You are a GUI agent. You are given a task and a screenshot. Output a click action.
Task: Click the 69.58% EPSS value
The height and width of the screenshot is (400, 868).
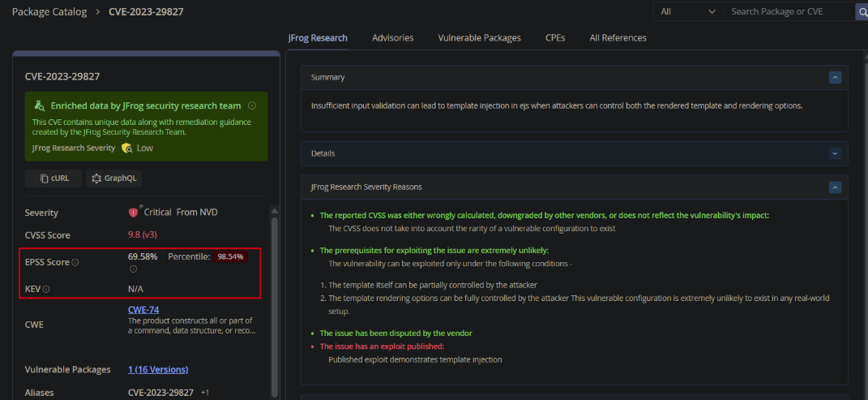[x=143, y=256]
